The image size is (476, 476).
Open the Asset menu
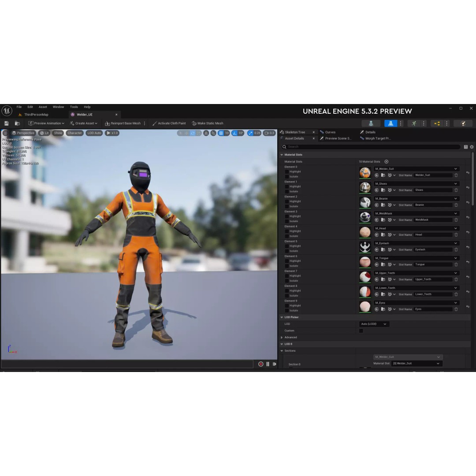click(x=43, y=107)
